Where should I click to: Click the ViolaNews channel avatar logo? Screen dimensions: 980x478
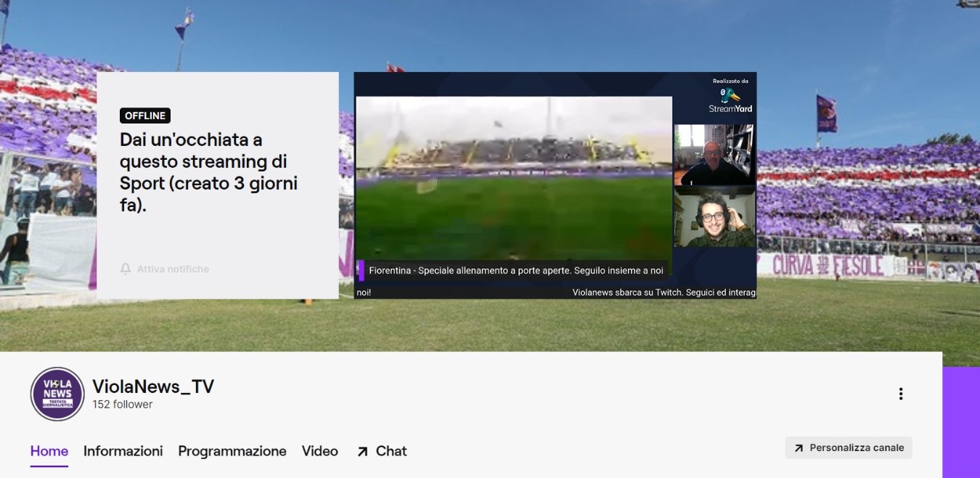[57, 394]
